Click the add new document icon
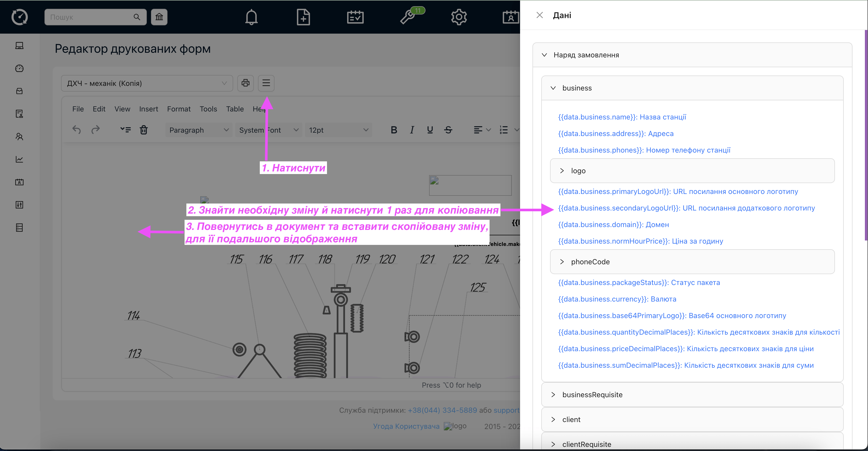 click(x=303, y=17)
